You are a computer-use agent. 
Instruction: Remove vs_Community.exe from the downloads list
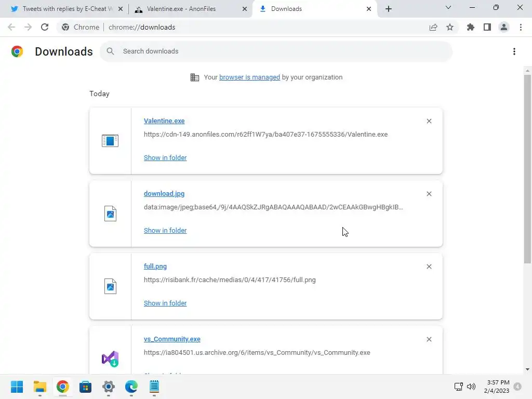pyautogui.click(x=429, y=339)
